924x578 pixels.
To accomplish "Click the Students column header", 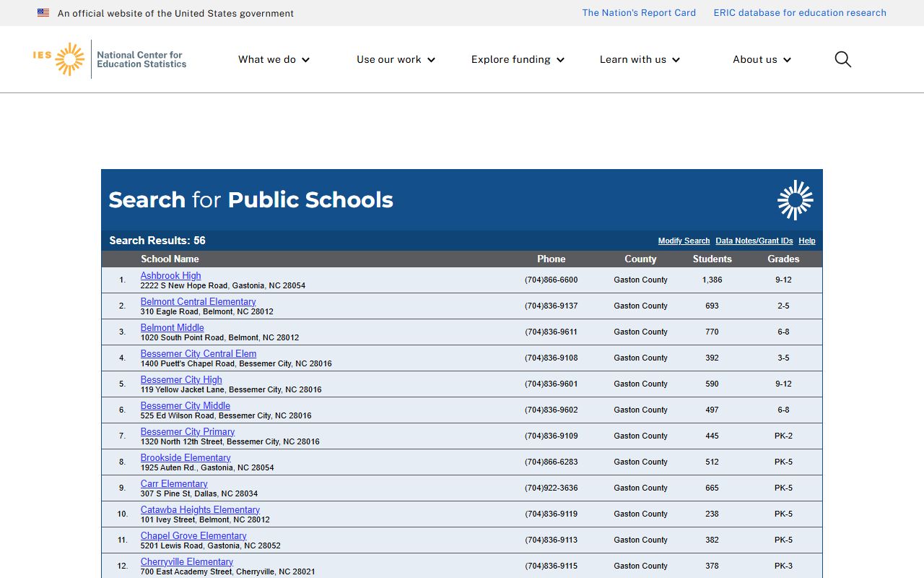I will coord(712,259).
